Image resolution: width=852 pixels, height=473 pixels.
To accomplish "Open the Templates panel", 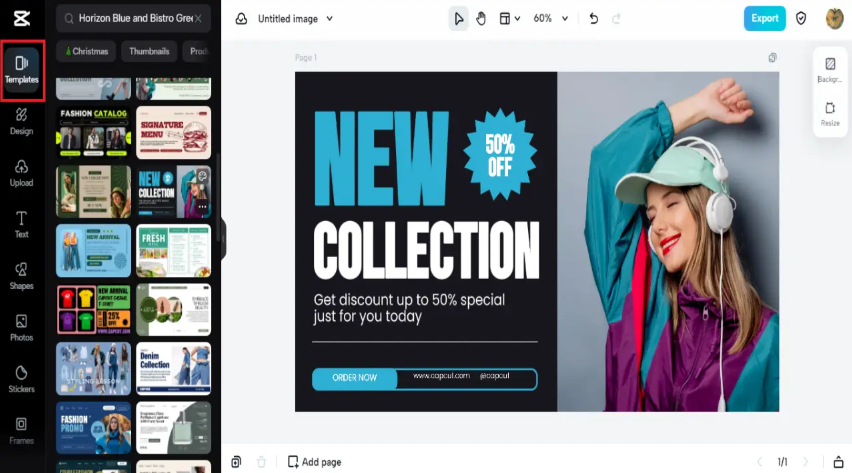I will pyautogui.click(x=22, y=70).
